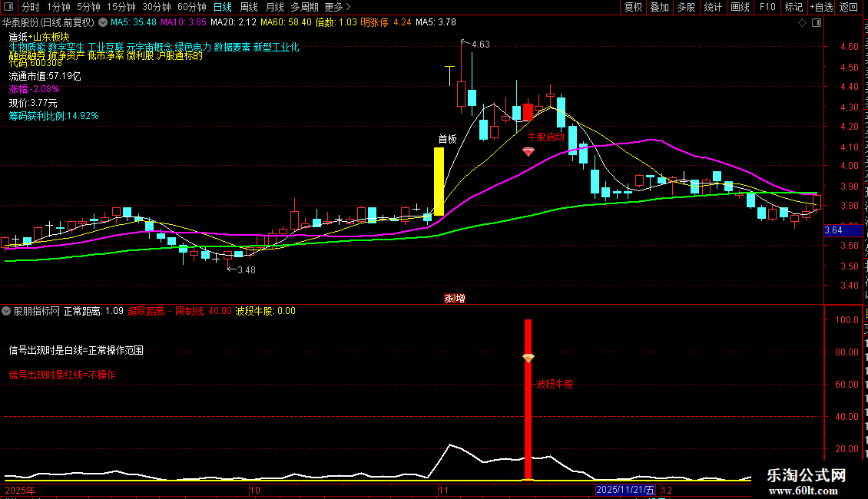This screenshot has width=868, height=499.
Task: Switch to 月线 monthly chart
Action: [274, 7]
